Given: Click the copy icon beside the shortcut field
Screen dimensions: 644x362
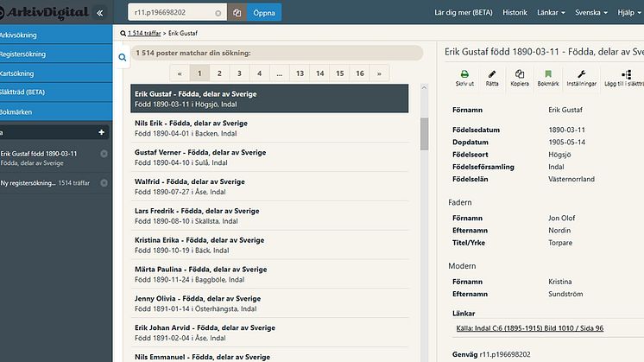Looking at the screenshot, I should click(237, 13).
